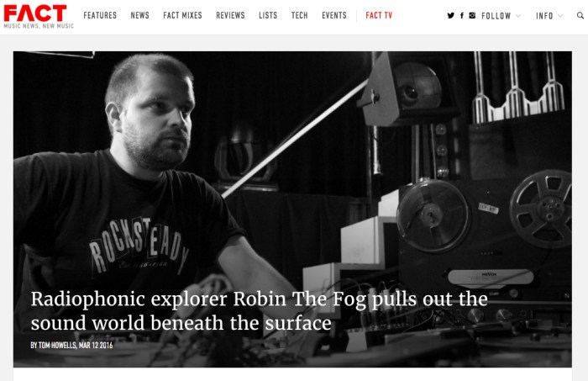The height and width of the screenshot is (381, 588).
Task: Click author name Tom Howells
Action: point(57,345)
